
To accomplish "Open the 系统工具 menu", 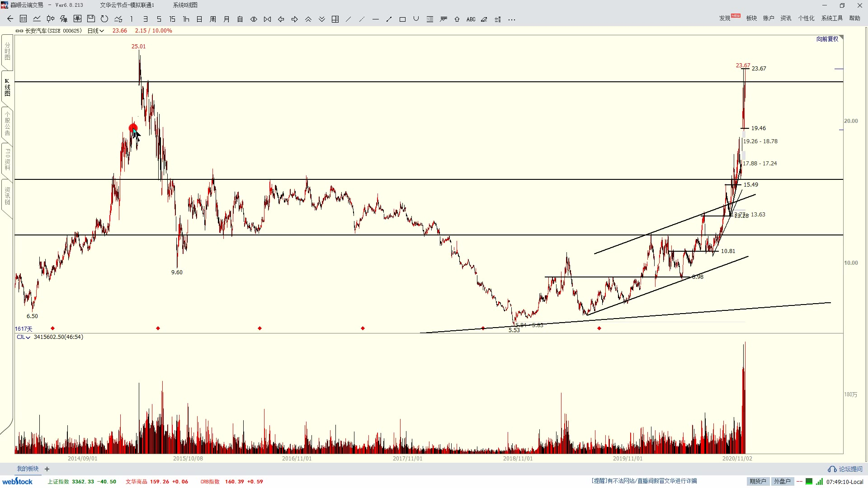I will 832,18.
